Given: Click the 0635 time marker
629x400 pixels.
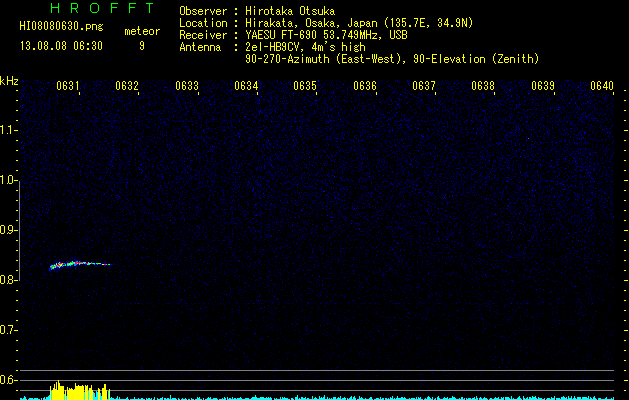Looking at the screenshot, I should [305, 86].
